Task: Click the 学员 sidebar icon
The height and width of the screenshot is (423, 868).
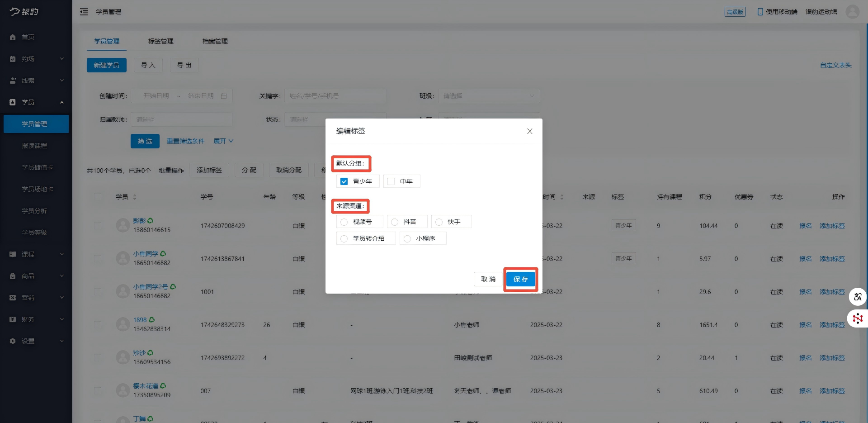Action: [13, 102]
